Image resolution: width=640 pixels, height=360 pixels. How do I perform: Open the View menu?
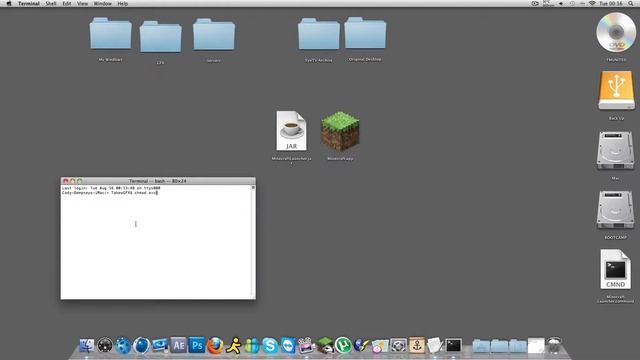pyautogui.click(x=82, y=3)
